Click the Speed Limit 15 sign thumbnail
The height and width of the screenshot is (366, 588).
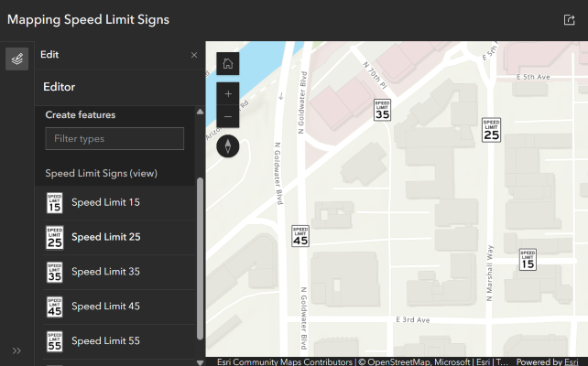click(x=54, y=202)
